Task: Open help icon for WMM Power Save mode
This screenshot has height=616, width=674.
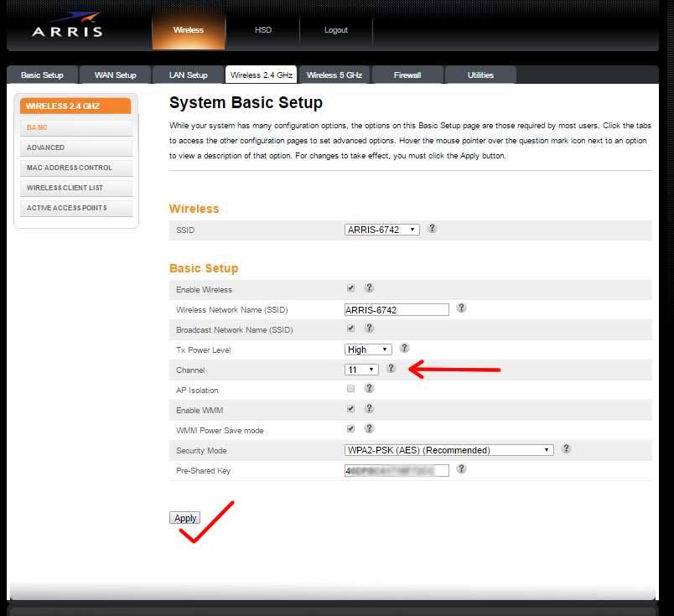Action: [x=369, y=428]
